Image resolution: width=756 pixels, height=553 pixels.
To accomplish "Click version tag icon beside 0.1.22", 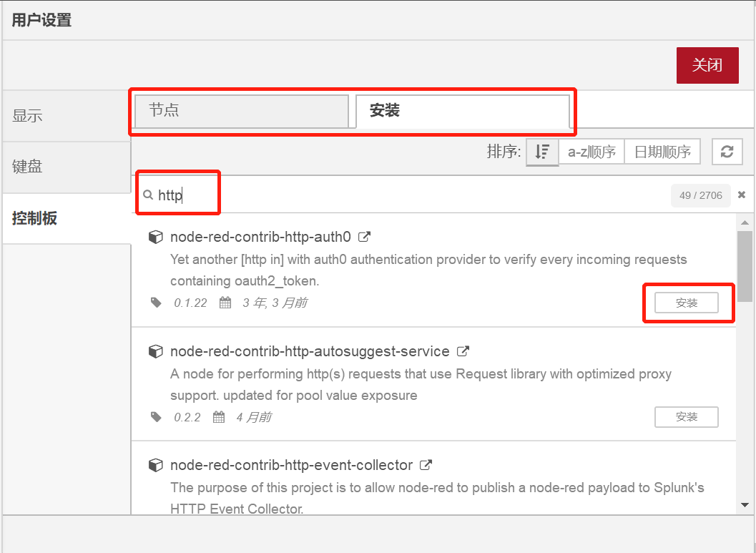I will [x=156, y=303].
